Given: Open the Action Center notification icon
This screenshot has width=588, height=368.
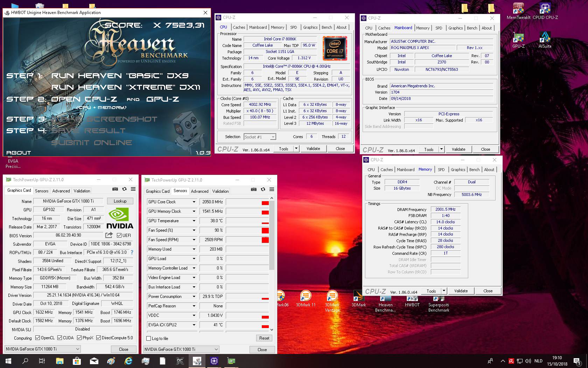Looking at the screenshot, I should [x=577, y=361].
